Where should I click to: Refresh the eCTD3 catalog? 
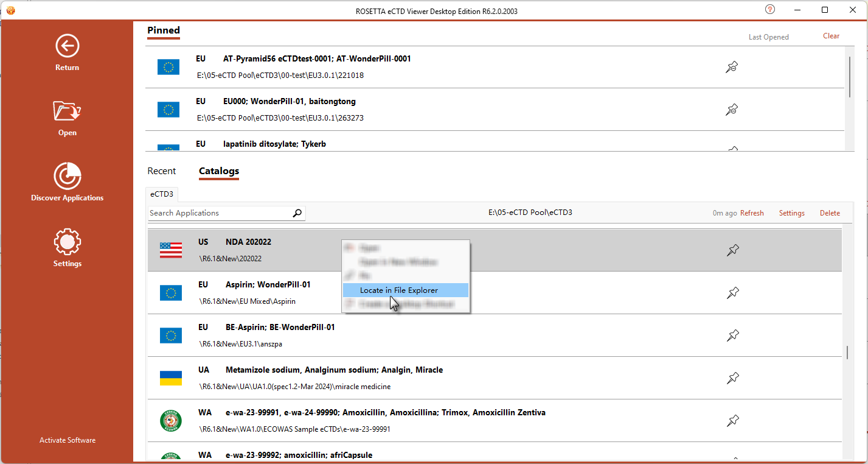coord(752,213)
